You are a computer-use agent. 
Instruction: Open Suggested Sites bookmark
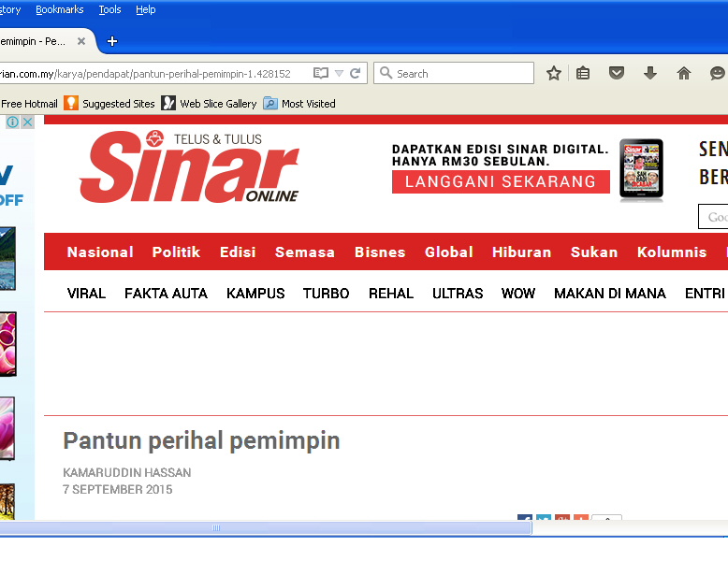click(x=109, y=104)
